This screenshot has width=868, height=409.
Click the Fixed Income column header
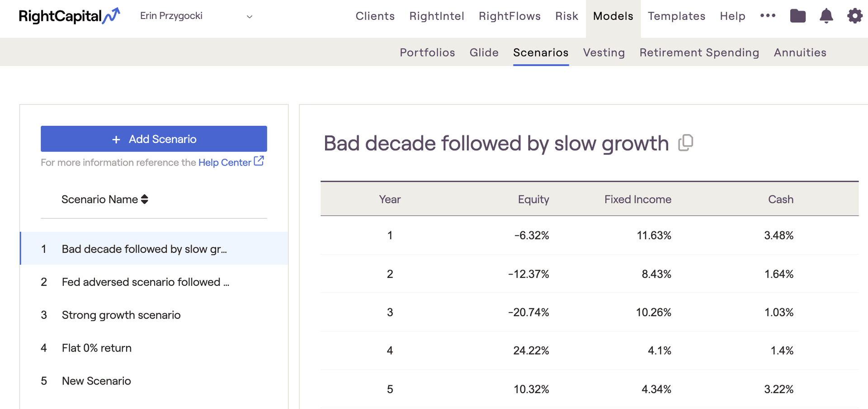coord(638,200)
